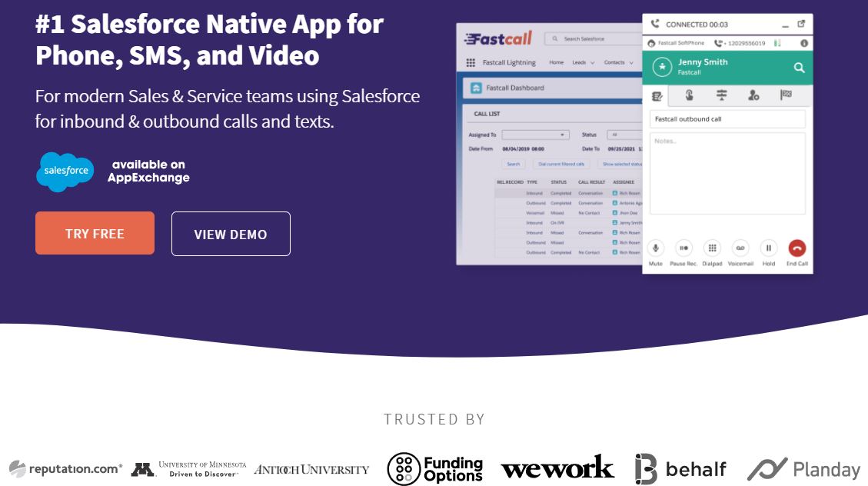Click the reputation.com logo
868x486 pixels.
point(65,469)
